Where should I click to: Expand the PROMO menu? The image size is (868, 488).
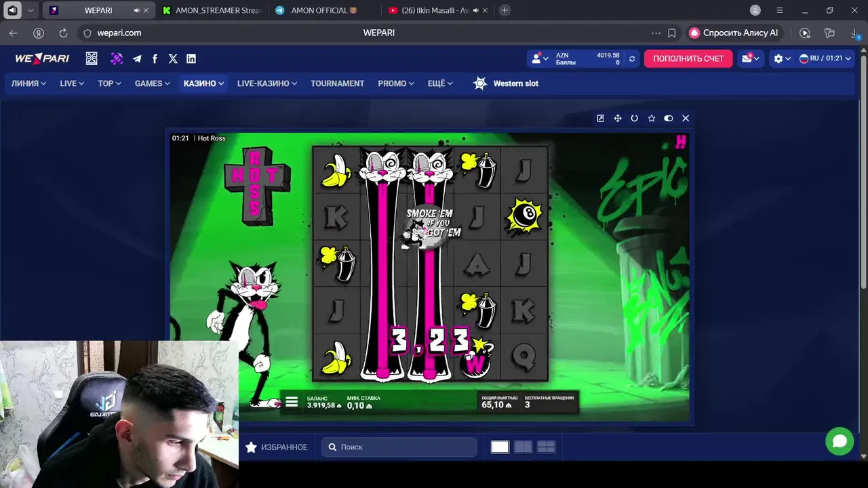click(396, 83)
